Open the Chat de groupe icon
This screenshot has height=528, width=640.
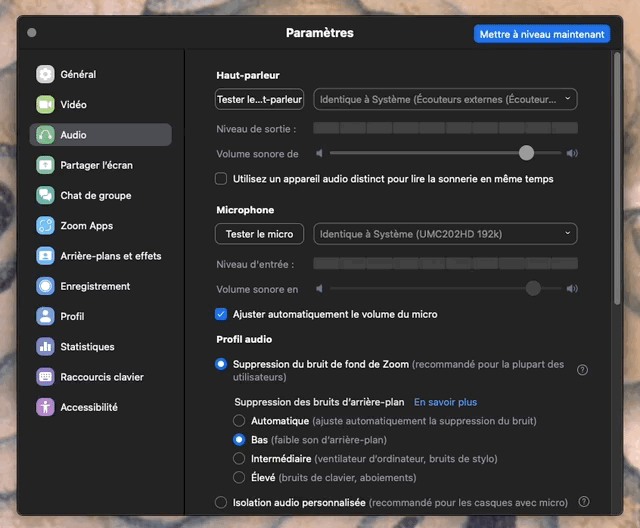(x=45, y=196)
